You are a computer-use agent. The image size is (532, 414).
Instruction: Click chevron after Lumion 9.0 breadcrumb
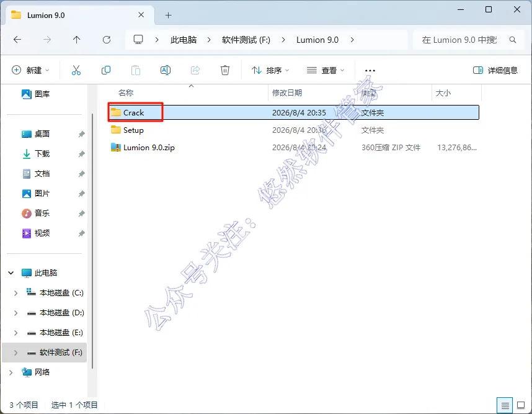(x=352, y=40)
